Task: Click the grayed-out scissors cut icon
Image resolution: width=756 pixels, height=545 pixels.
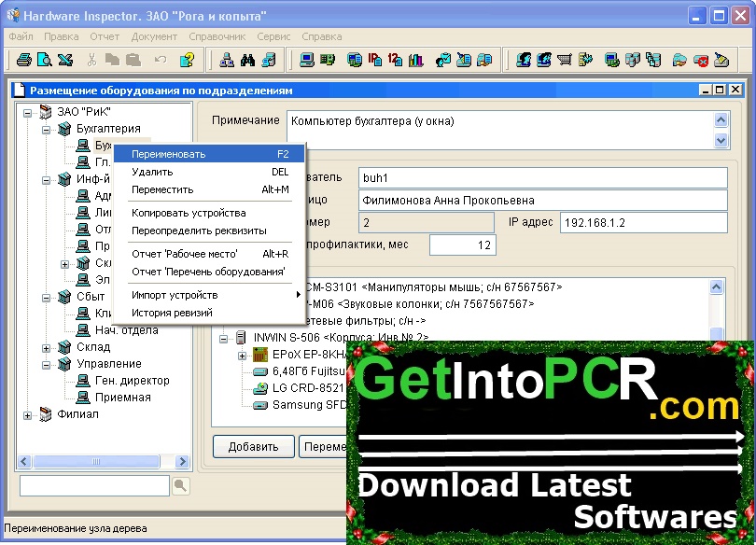Action: (91, 60)
